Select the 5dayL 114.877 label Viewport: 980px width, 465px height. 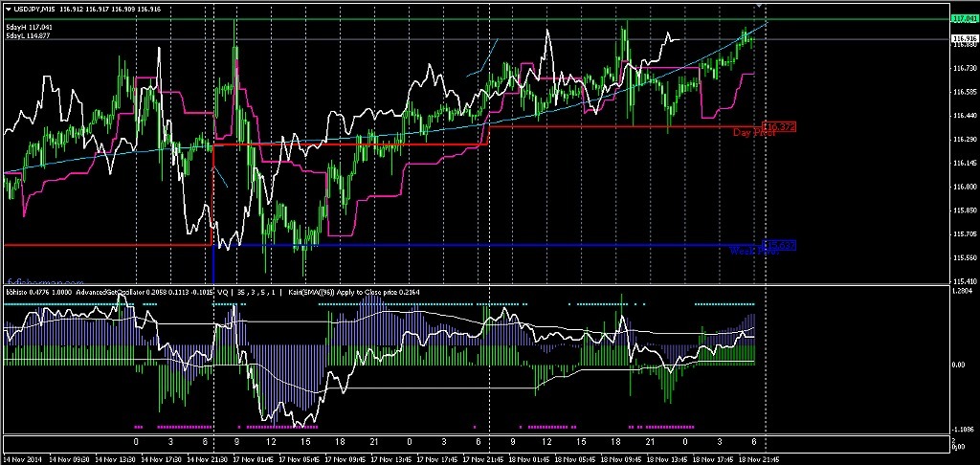tap(29, 35)
